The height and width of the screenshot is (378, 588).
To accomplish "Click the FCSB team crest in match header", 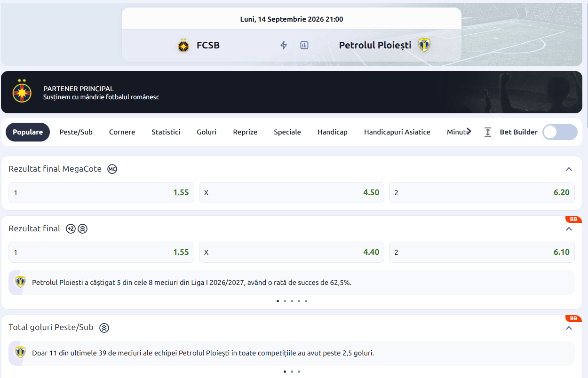I will pyautogui.click(x=183, y=46).
